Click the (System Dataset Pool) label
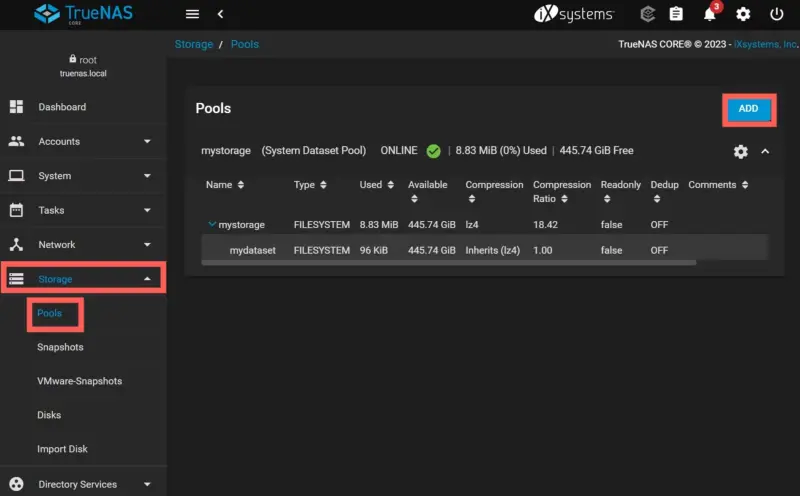The height and width of the screenshot is (496, 800). (314, 151)
